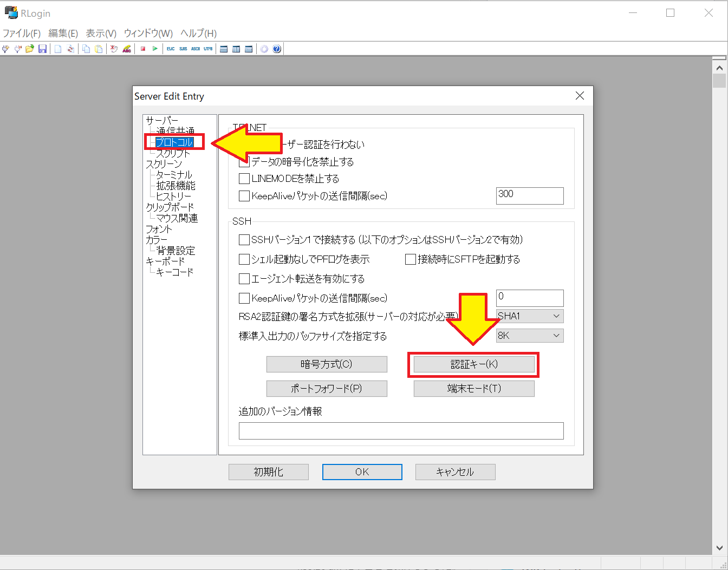
Task: Enable 接続時にSFTPを起動する checkbox
Action: (410, 259)
